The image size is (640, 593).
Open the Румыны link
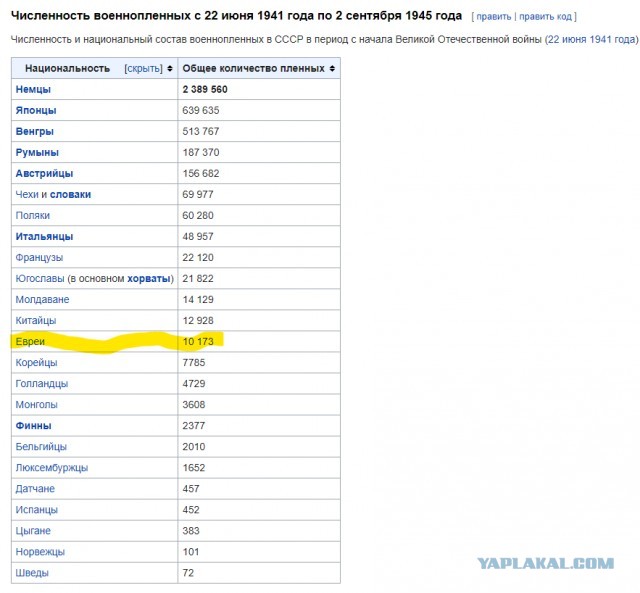(37, 153)
